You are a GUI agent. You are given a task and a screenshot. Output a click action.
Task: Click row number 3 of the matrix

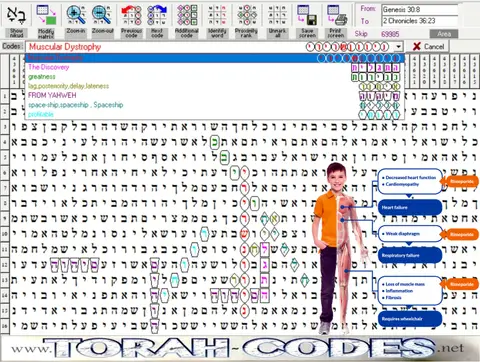click(x=5, y=127)
